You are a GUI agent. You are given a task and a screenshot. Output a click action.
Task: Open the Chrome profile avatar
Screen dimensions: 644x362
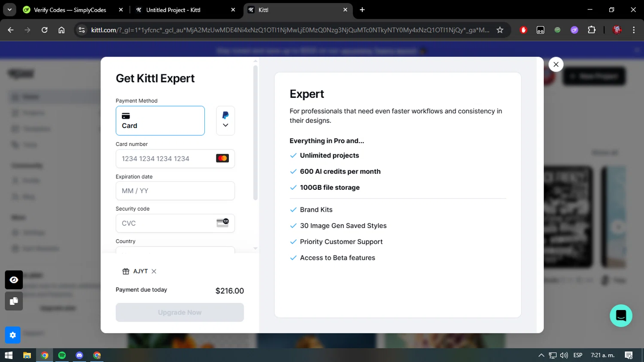[617, 30]
